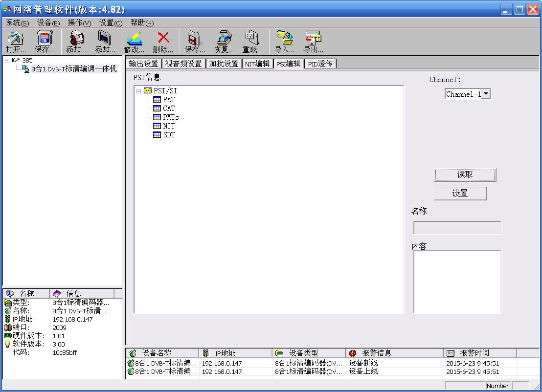This screenshot has width=542, height=392.
Task: Select the PMTs table icon
Action: tap(157, 117)
